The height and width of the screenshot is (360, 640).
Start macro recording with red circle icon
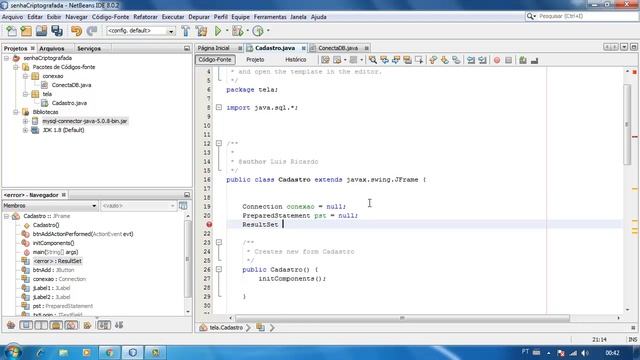tap(497, 60)
